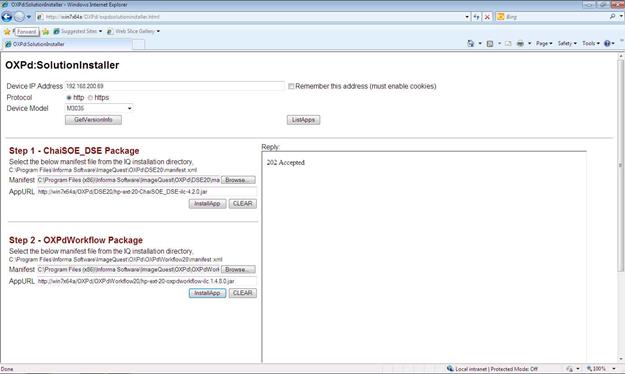Screen dimensions: 625x374
Task: Open the Page menu
Action: pyautogui.click(x=544, y=43)
